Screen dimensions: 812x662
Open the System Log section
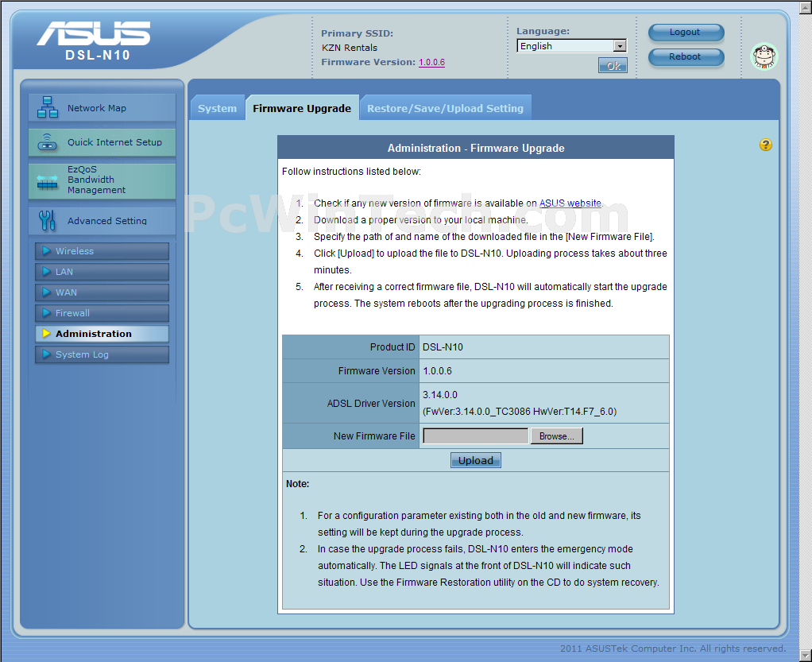(x=102, y=354)
